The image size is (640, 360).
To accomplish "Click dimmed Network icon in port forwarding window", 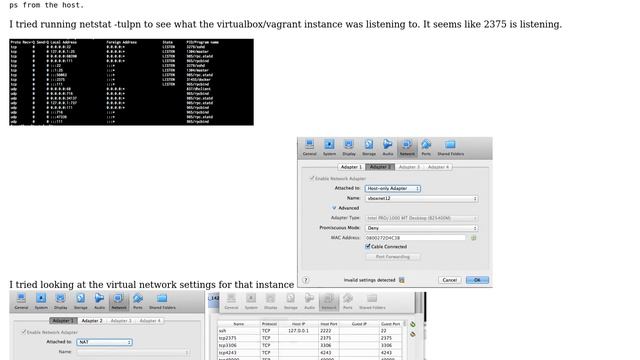I will click(329, 301).
